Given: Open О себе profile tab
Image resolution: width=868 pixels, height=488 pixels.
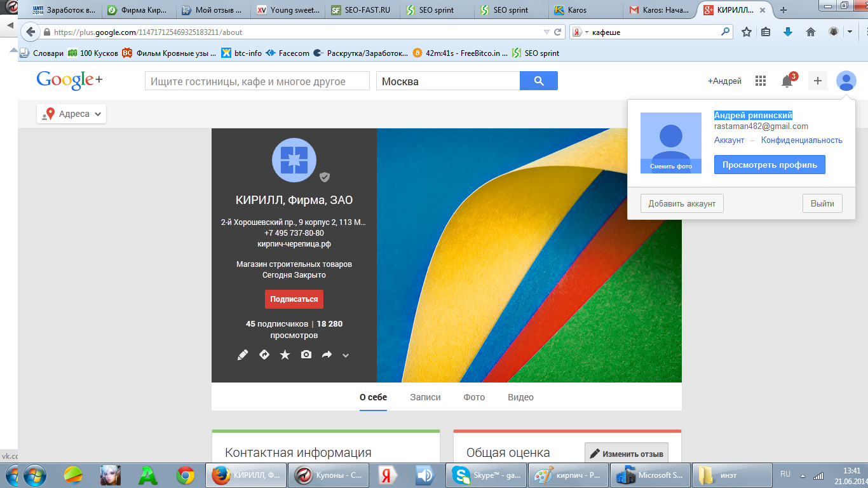Looking at the screenshot, I should (x=373, y=397).
